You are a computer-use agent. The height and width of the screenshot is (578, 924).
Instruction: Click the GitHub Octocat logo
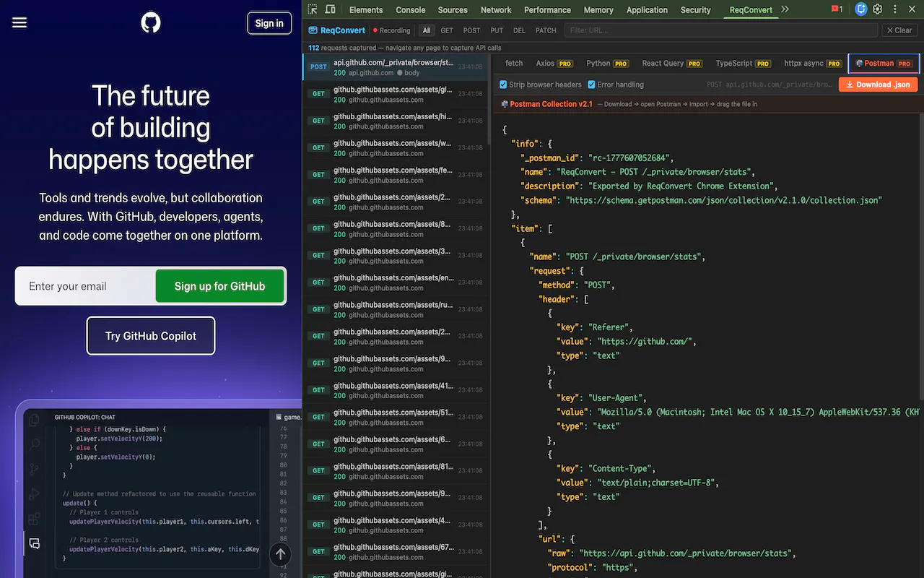pyautogui.click(x=151, y=23)
